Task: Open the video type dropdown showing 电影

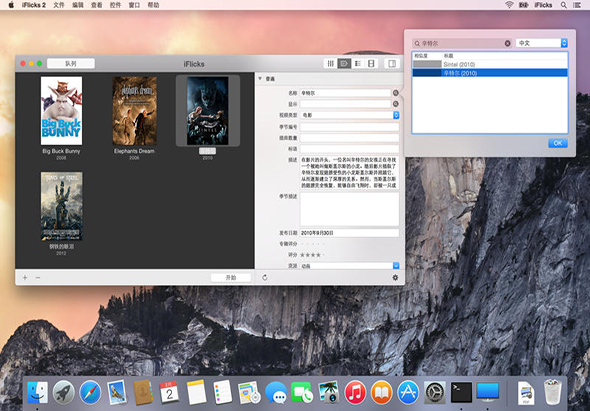Action: (x=349, y=115)
